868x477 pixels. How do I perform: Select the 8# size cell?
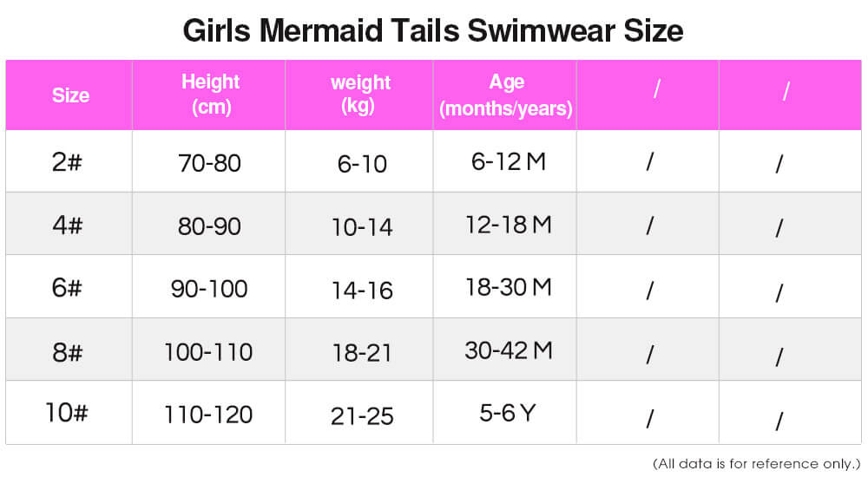coord(67,351)
